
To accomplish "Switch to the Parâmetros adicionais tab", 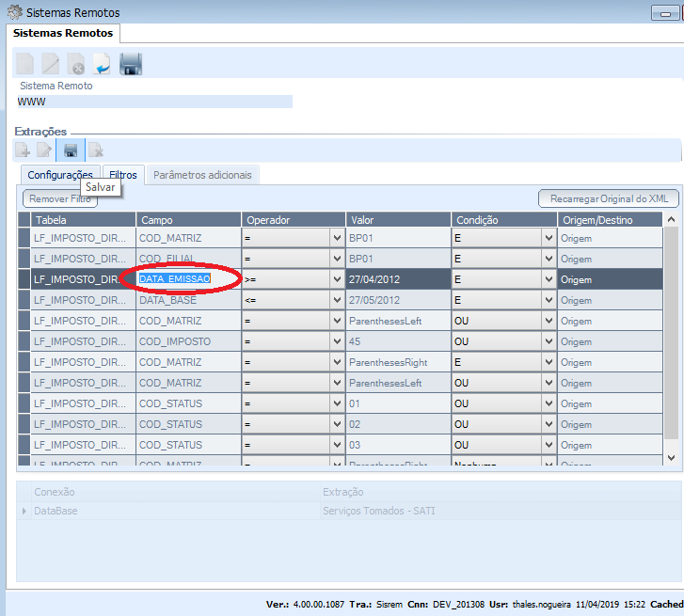I will point(202,175).
